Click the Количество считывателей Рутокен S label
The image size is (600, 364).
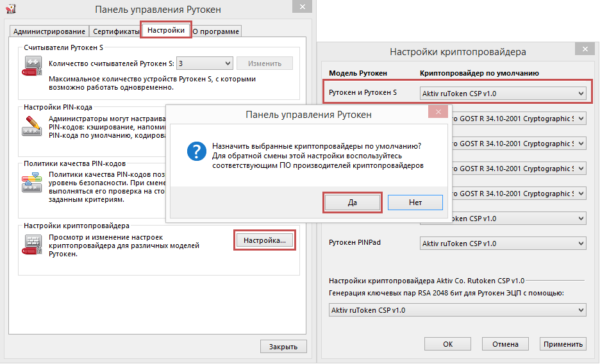point(112,63)
